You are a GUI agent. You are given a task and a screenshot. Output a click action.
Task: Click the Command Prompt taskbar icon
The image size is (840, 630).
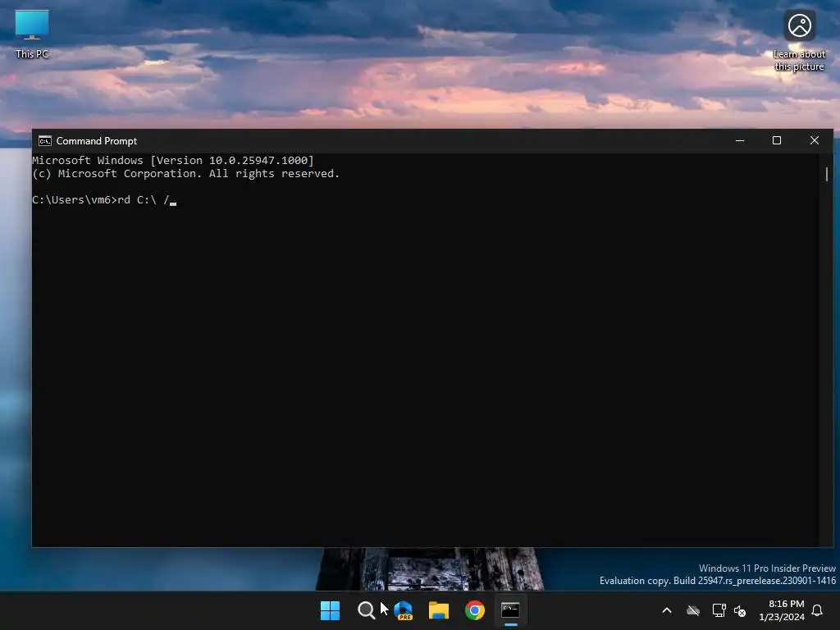point(510,610)
